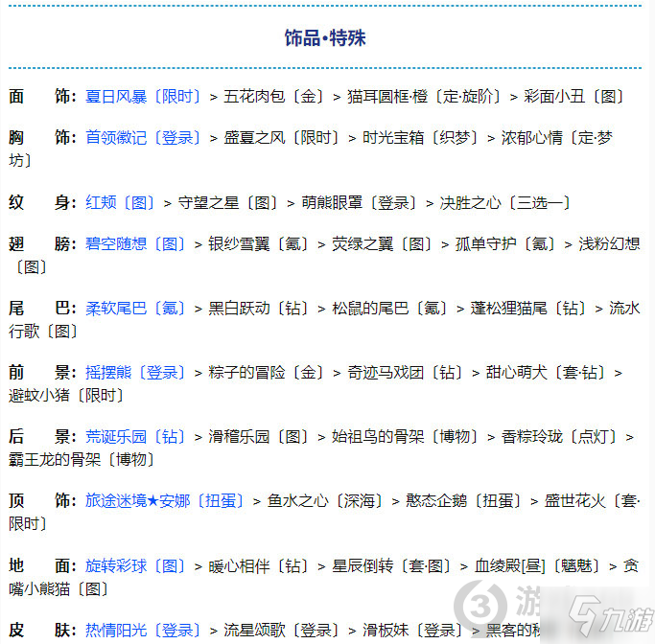Click the 前景 row label
The height and width of the screenshot is (644, 655).
click(x=42, y=372)
